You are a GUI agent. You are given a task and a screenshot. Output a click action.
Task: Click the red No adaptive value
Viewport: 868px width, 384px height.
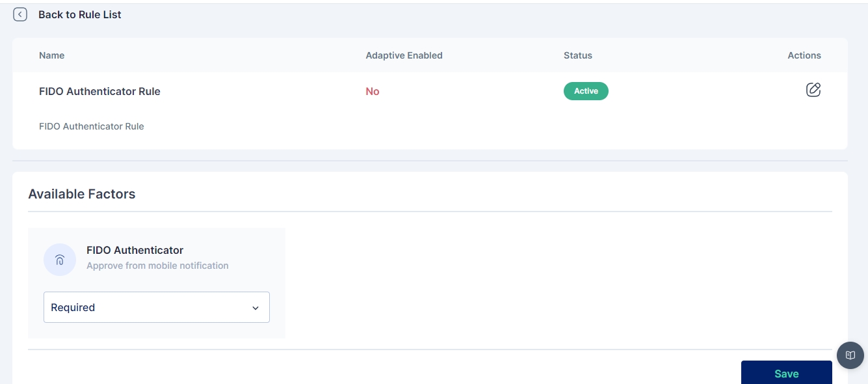pyautogui.click(x=373, y=92)
